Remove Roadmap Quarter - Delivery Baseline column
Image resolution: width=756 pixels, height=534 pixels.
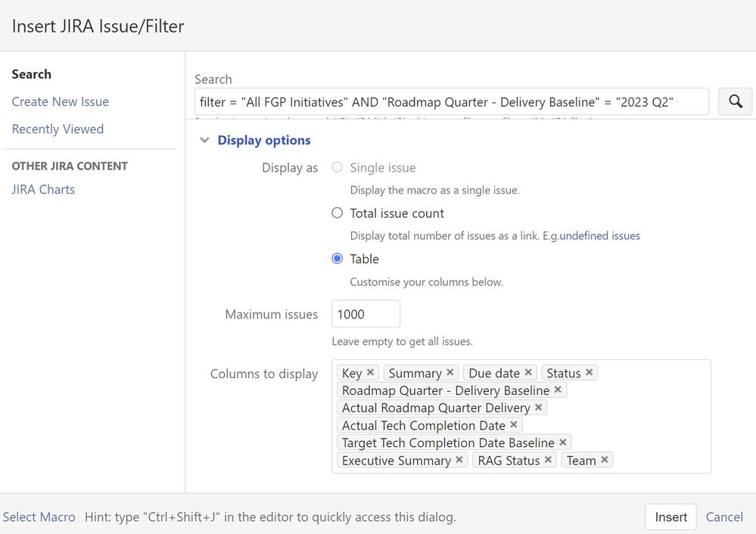pos(558,390)
